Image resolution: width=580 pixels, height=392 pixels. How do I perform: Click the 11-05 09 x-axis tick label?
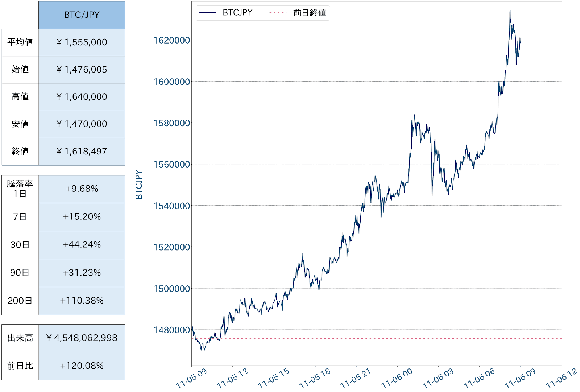coord(191,378)
